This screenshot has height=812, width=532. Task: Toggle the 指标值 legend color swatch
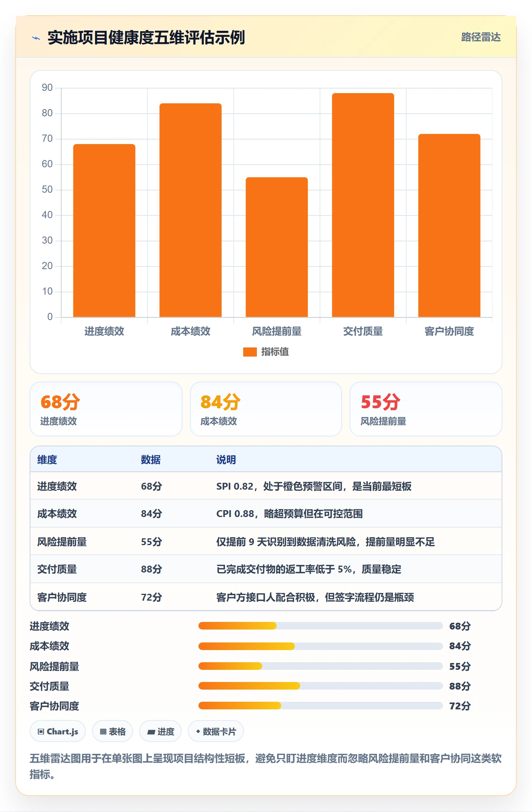coord(250,352)
